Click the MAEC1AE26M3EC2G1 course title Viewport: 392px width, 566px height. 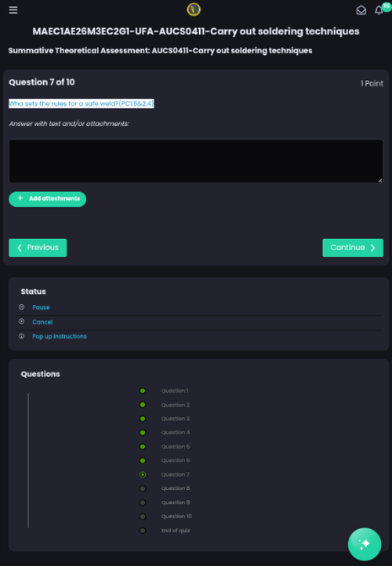[196, 31]
